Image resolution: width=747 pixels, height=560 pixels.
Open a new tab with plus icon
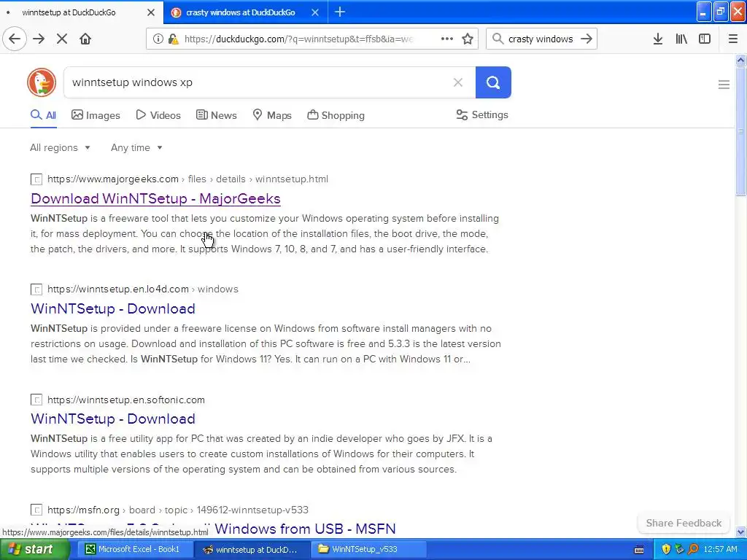pyautogui.click(x=340, y=12)
